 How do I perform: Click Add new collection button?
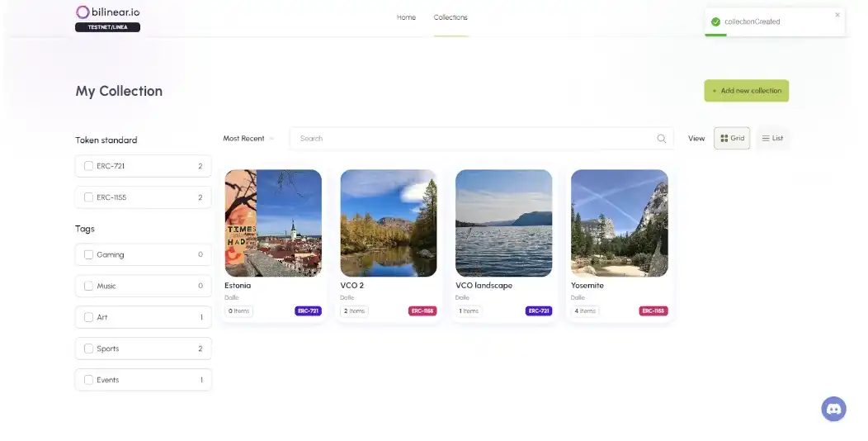tap(746, 90)
